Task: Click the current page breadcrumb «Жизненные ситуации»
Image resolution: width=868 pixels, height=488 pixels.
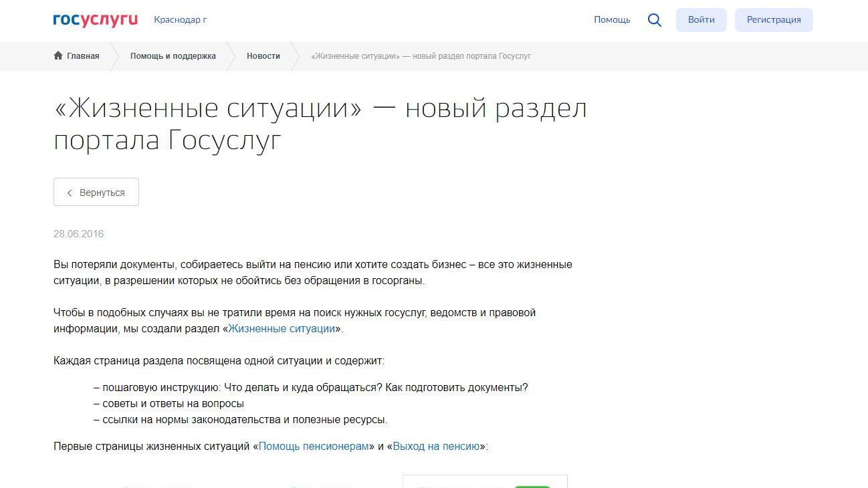Action: tap(421, 56)
